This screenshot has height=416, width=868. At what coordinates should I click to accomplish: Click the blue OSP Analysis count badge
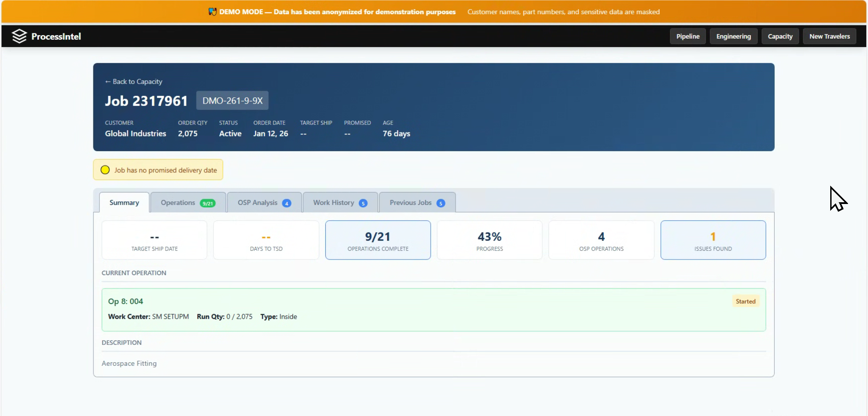(x=287, y=203)
